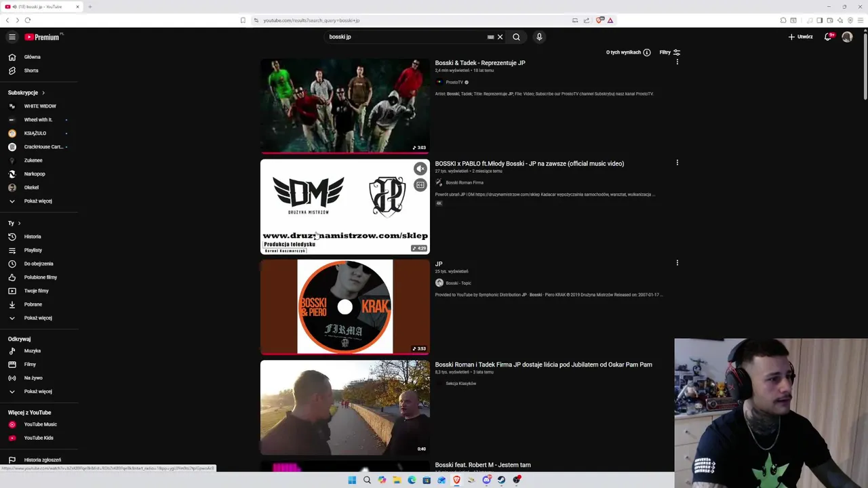Open Windows Start button on taskbar
The height and width of the screenshot is (488, 868).
[352, 480]
